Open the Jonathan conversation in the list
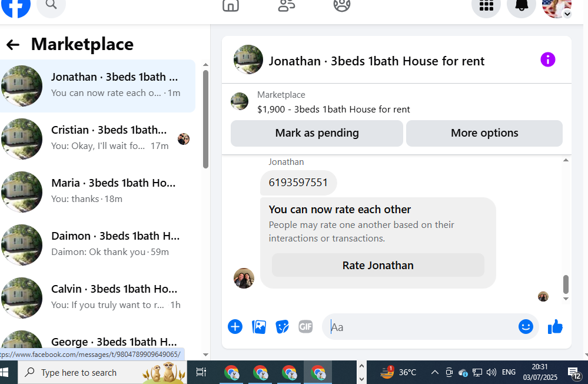The height and width of the screenshot is (384, 588). click(98, 85)
